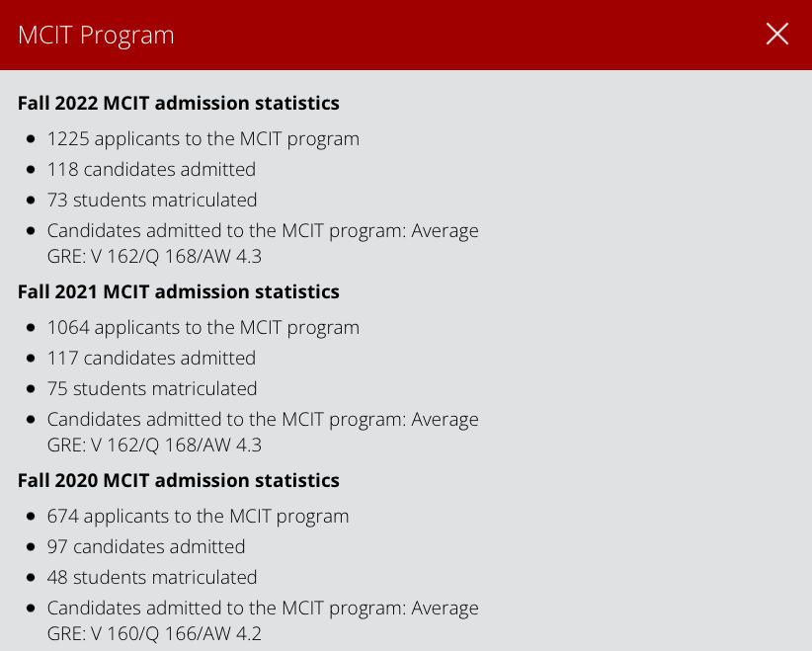Click the 1064 applicants bullet item
The image size is (812, 651).
[203, 327]
